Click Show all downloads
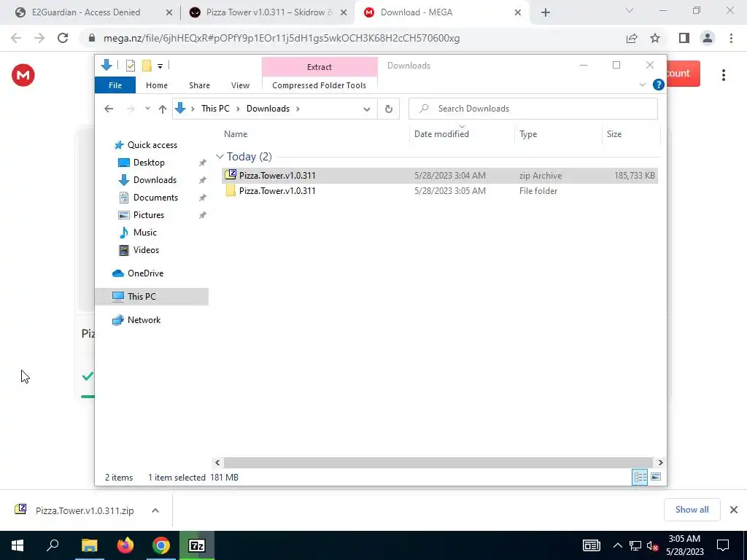Viewport: 747px width, 560px height. (692, 510)
